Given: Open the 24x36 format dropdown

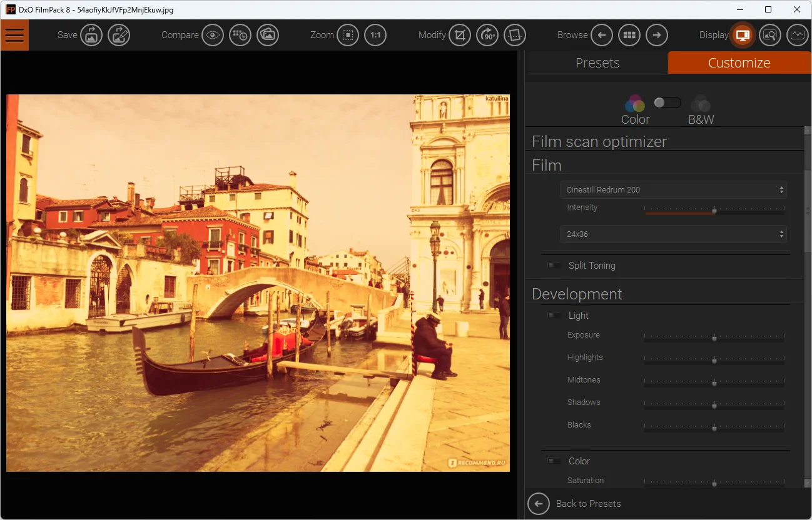Looking at the screenshot, I should click(x=673, y=234).
